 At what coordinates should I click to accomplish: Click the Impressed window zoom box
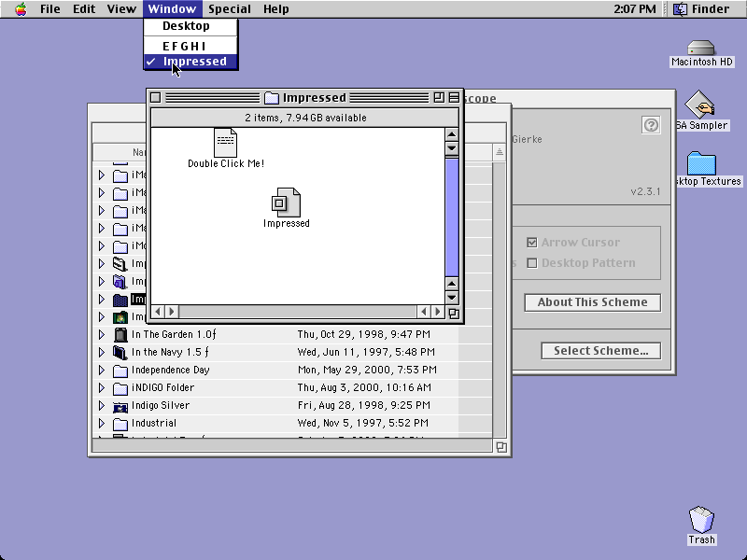point(439,98)
